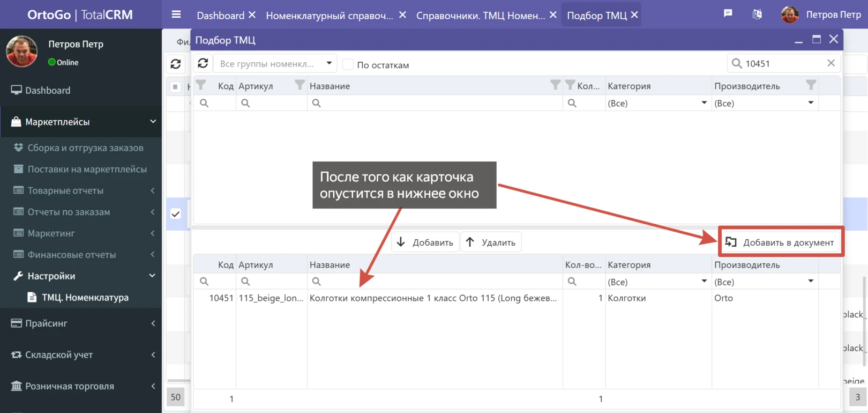
Task: Expand the Складской учет sidebar section
Action: tap(80, 355)
